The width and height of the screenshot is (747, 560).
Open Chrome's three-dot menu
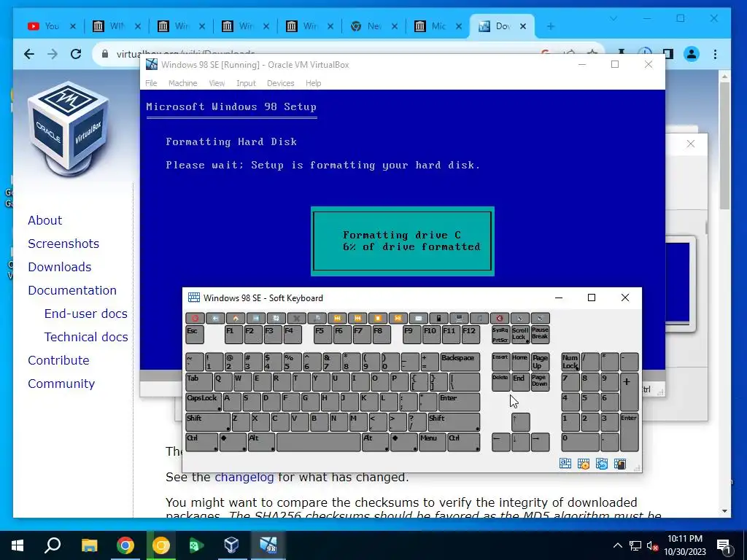point(715,54)
